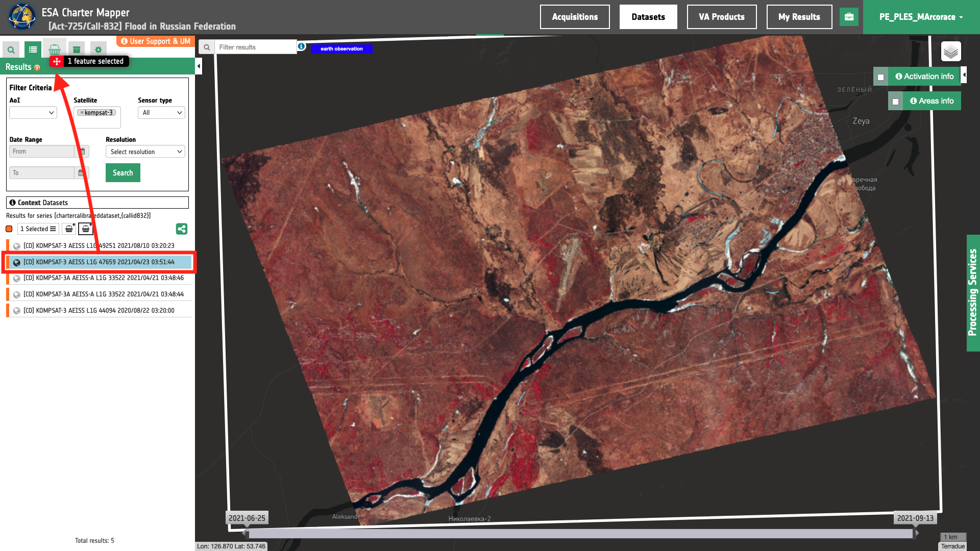Click the ESA Charter Mapper logo
The height and width of the screenshot is (551, 980).
[x=22, y=17]
